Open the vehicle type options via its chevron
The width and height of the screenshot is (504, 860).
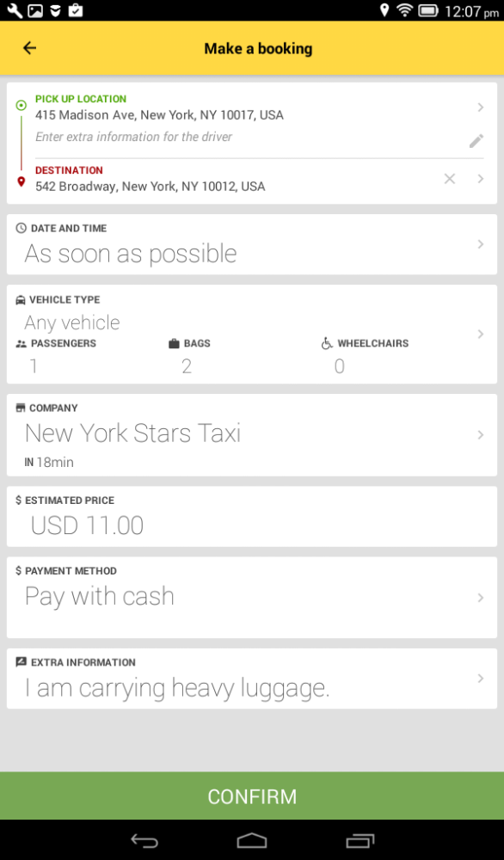point(481,335)
